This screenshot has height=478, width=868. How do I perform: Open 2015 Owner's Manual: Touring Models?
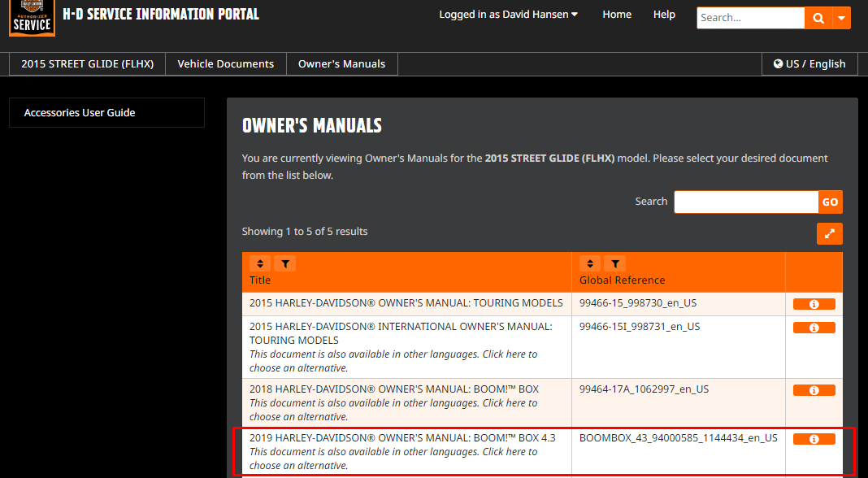pos(406,303)
